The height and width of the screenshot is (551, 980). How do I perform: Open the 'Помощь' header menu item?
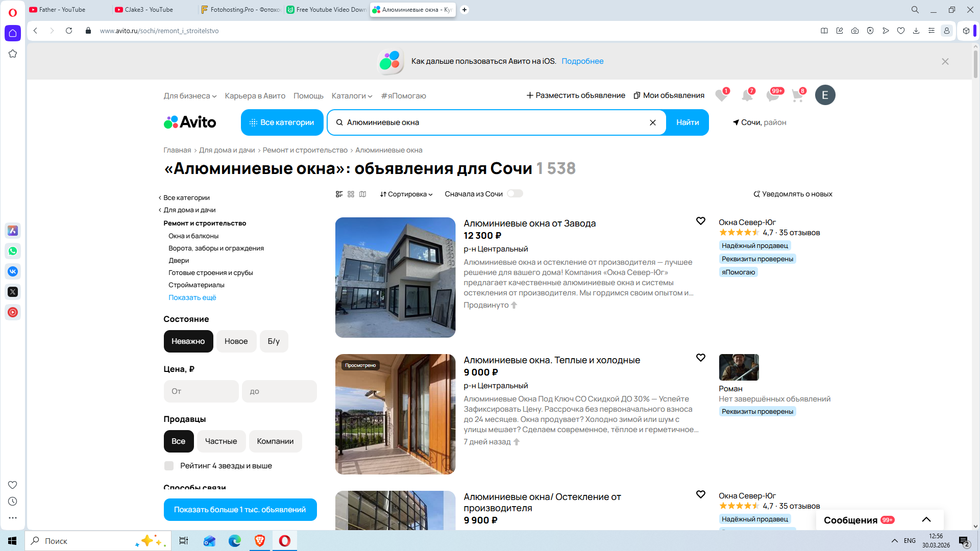[308, 96]
